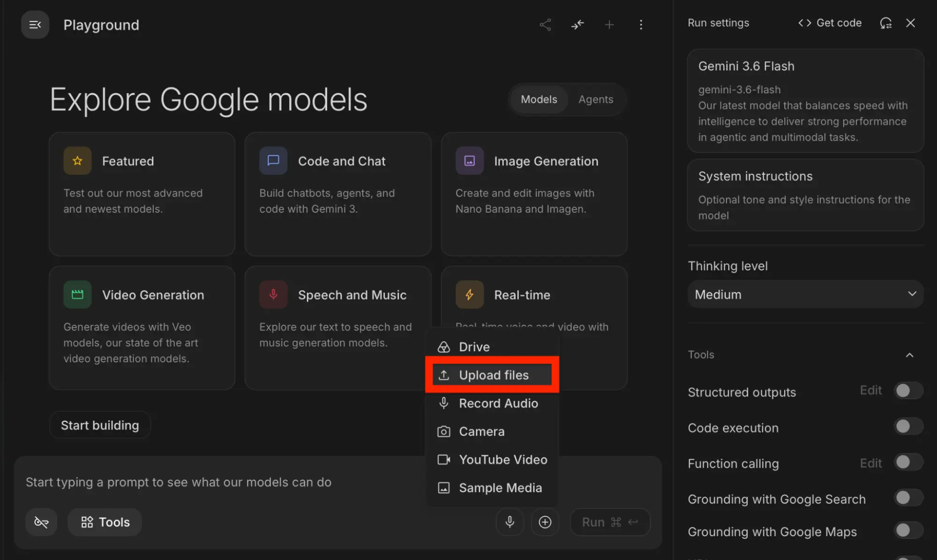The image size is (937, 560).
Task: Click the Run button
Action: pos(610,522)
